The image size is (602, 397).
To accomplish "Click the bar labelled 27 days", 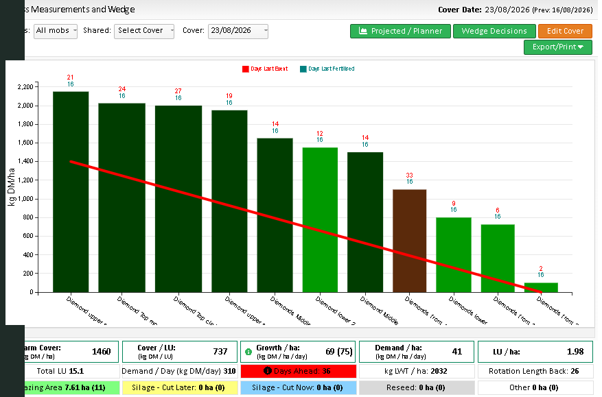I will click(178, 199).
